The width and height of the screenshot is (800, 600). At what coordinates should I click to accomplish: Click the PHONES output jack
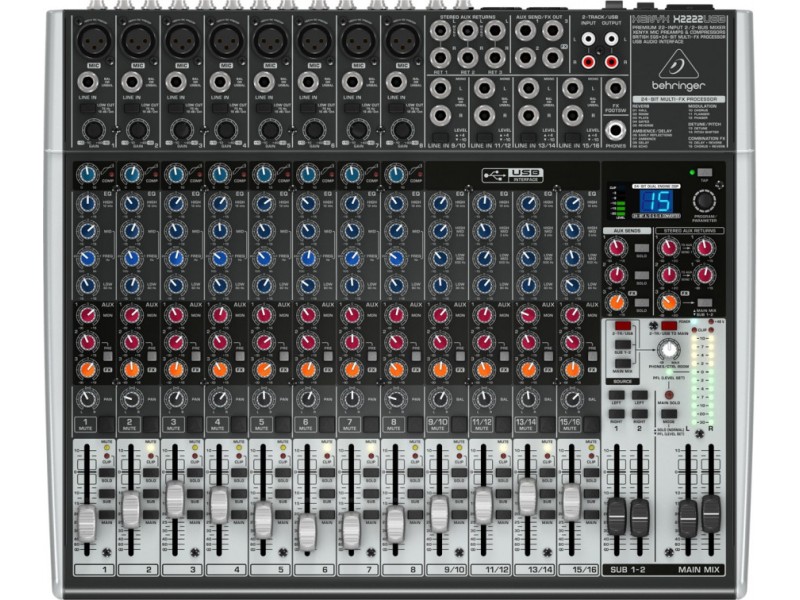point(615,130)
